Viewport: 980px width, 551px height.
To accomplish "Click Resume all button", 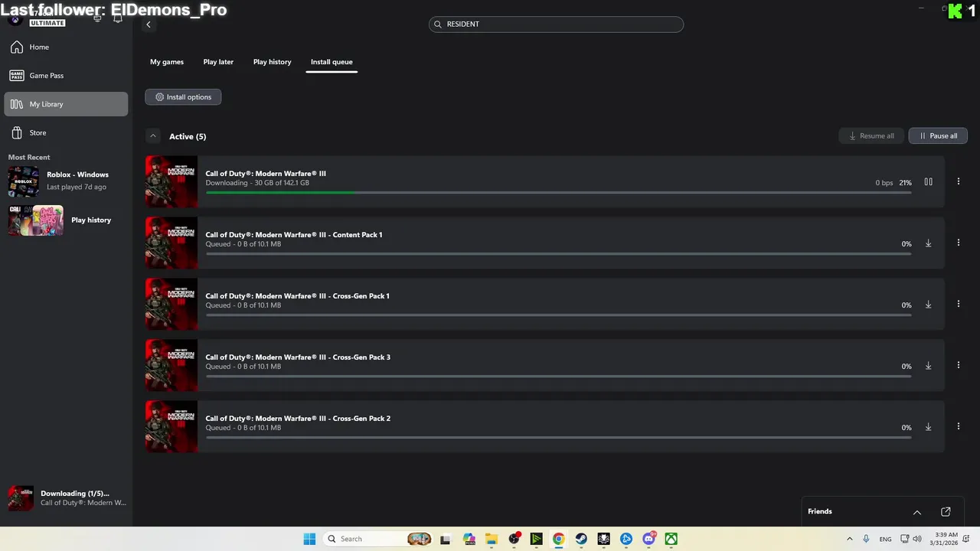I will [x=871, y=135].
